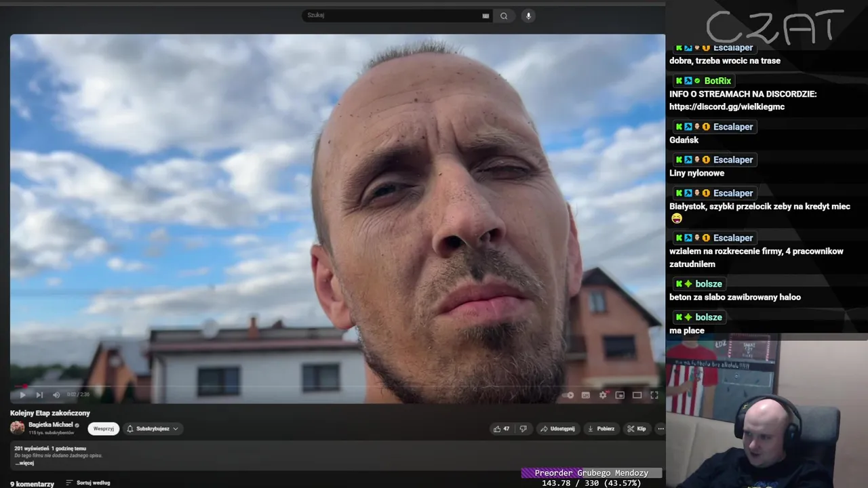Enter fullscreen video mode
Screen dimensions: 868x488
click(x=654, y=395)
